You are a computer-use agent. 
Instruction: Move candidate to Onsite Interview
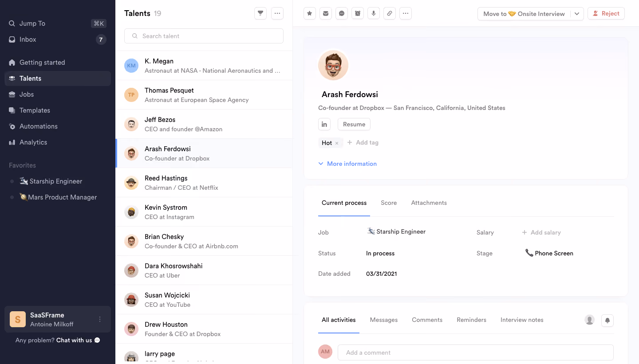point(524,14)
